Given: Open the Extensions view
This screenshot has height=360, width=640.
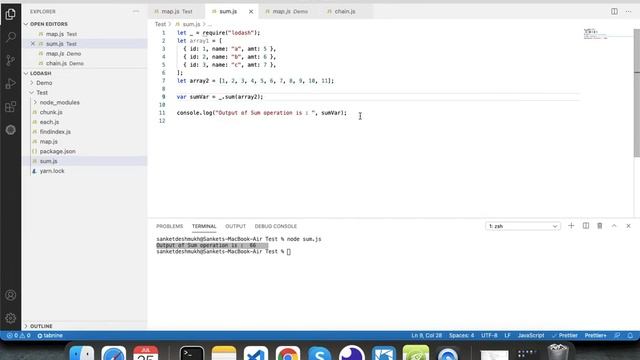Looking at the screenshot, I should [x=11, y=107].
